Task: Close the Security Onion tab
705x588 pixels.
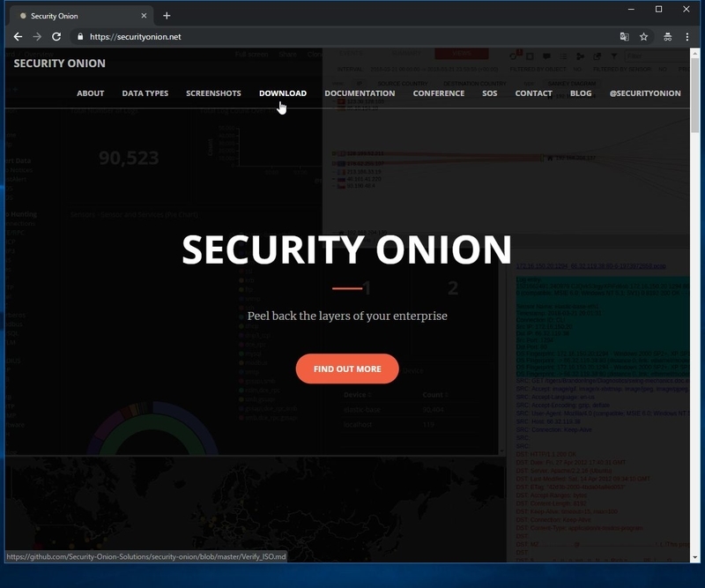Action: 144,16
